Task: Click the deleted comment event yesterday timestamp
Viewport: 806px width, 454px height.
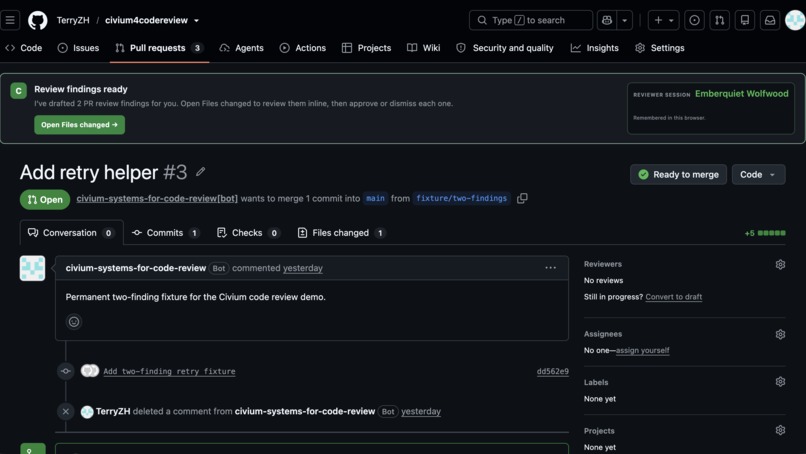Action: tap(420, 411)
